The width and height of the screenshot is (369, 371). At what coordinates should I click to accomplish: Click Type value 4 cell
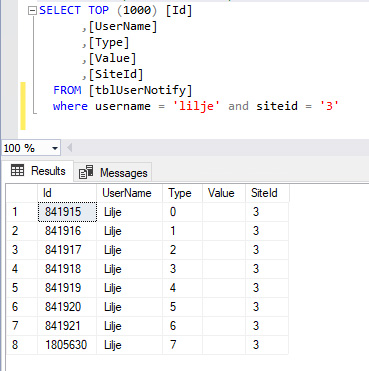(182, 288)
